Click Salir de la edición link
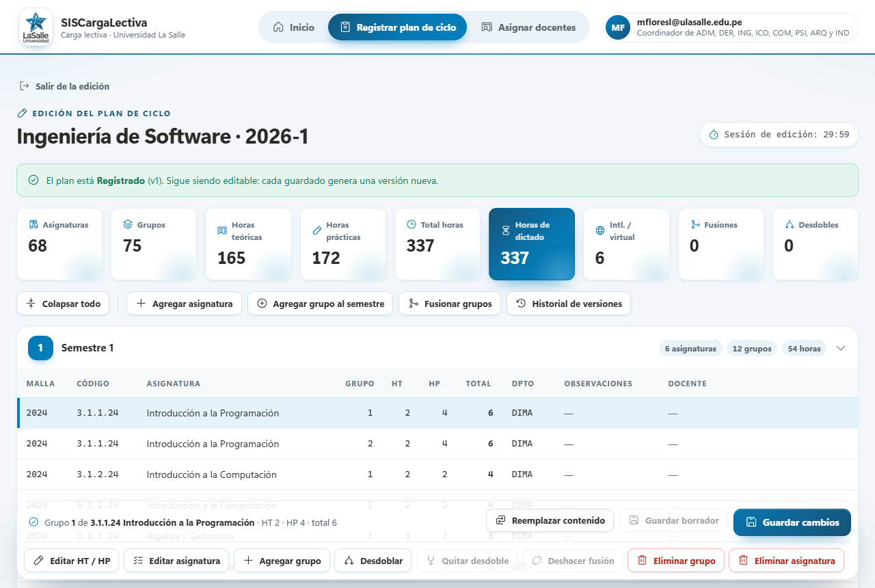 pyautogui.click(x=65, y=86)
